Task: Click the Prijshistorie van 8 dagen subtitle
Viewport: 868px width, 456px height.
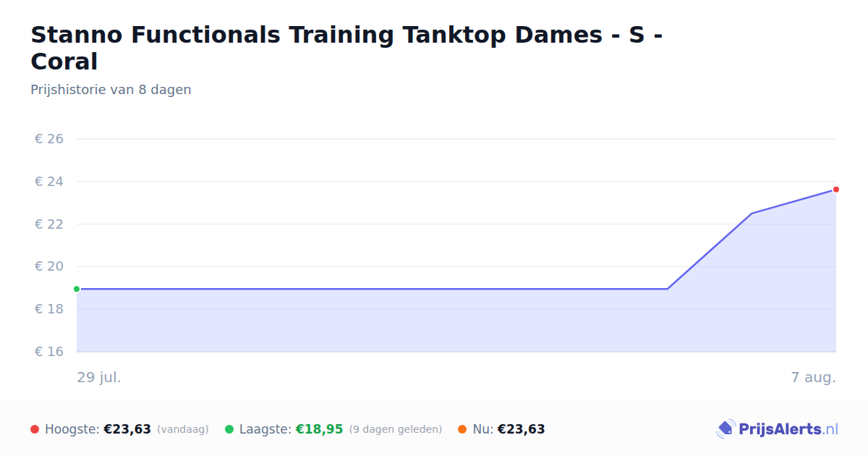Action: point(111,90)
